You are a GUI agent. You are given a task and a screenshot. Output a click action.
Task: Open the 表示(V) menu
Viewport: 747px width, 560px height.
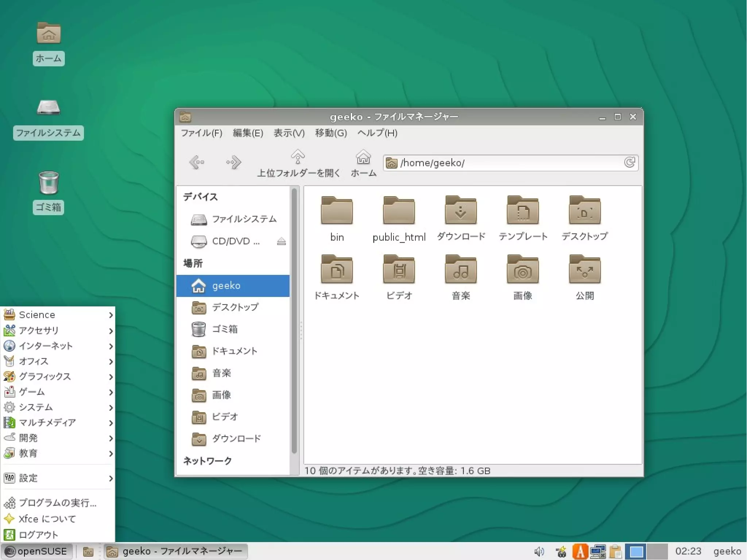[289, 133]
